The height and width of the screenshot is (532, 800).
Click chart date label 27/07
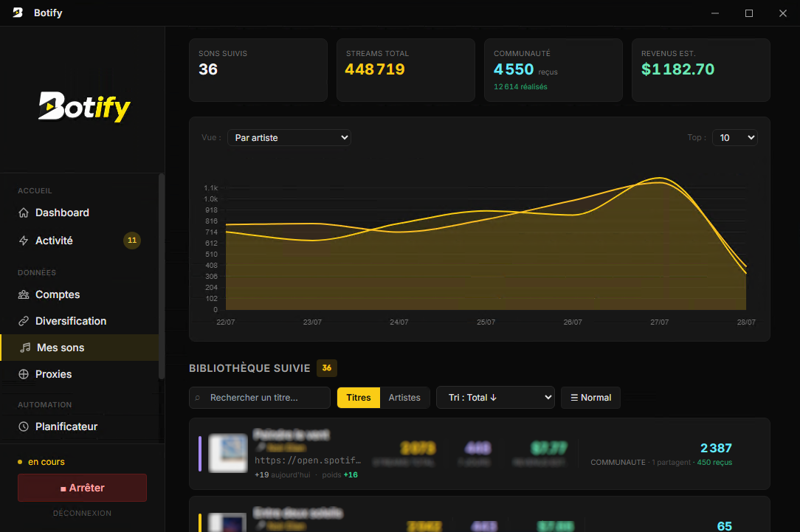point(659,322)
